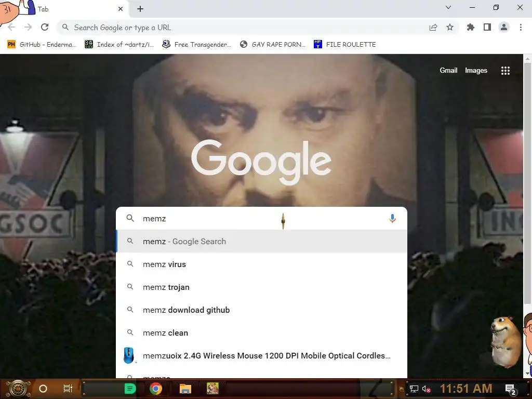The height and width of the screenshot is (399, 532).
Task: Start voice search microphone icon
Action: pos(392,219)
